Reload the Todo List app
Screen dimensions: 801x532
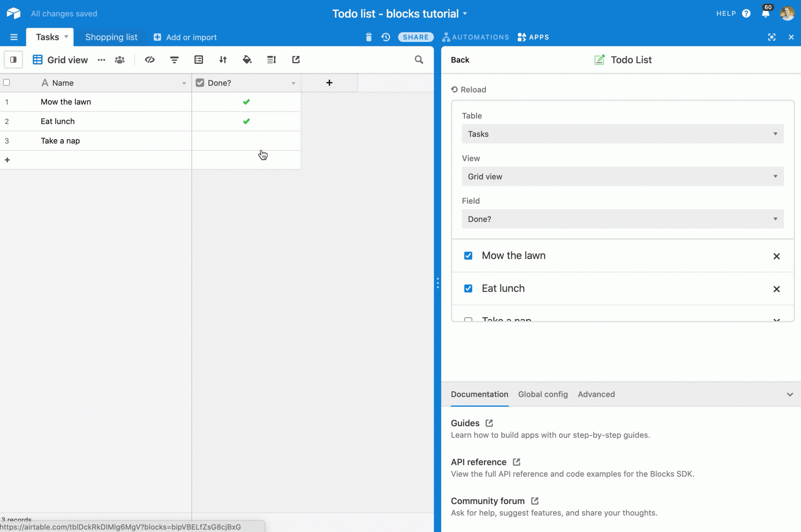(x=468, y=89)
